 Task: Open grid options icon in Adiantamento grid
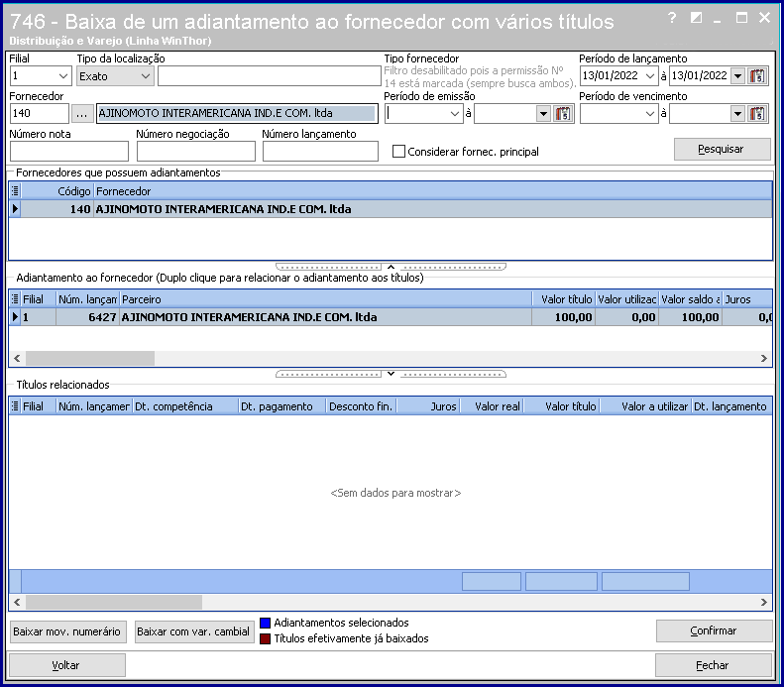16,299
